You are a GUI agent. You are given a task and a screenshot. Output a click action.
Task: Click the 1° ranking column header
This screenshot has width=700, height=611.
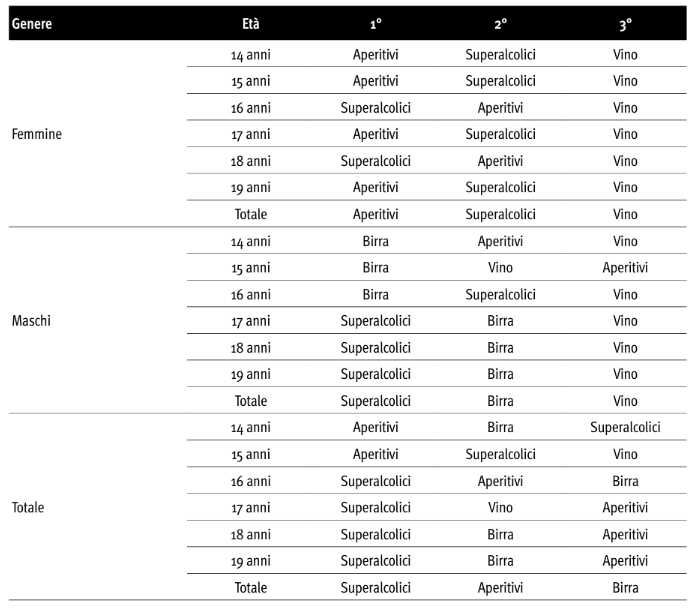coord(375,23)
